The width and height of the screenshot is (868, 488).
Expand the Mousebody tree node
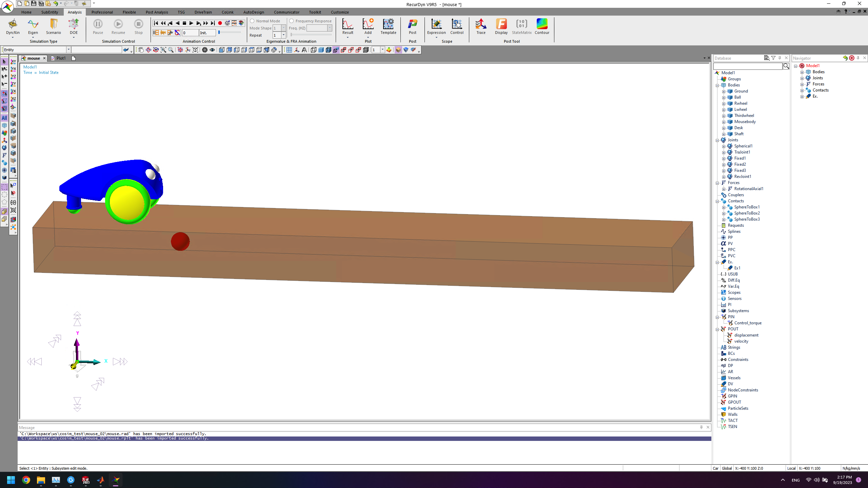(x=724, y=122)
